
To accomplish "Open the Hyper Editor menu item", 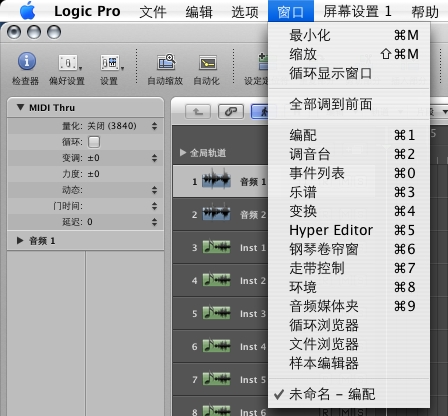I will point(349,230).
